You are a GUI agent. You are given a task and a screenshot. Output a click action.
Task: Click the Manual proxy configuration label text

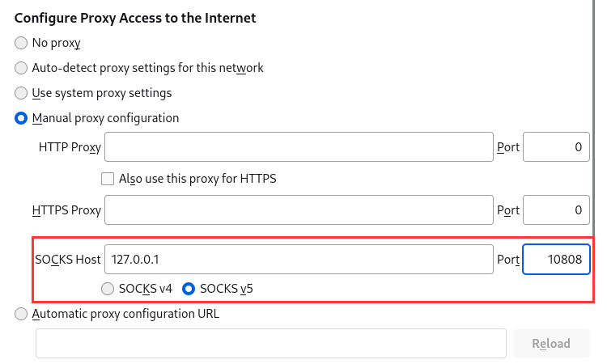pyautogui.click(x=105, y=118)
